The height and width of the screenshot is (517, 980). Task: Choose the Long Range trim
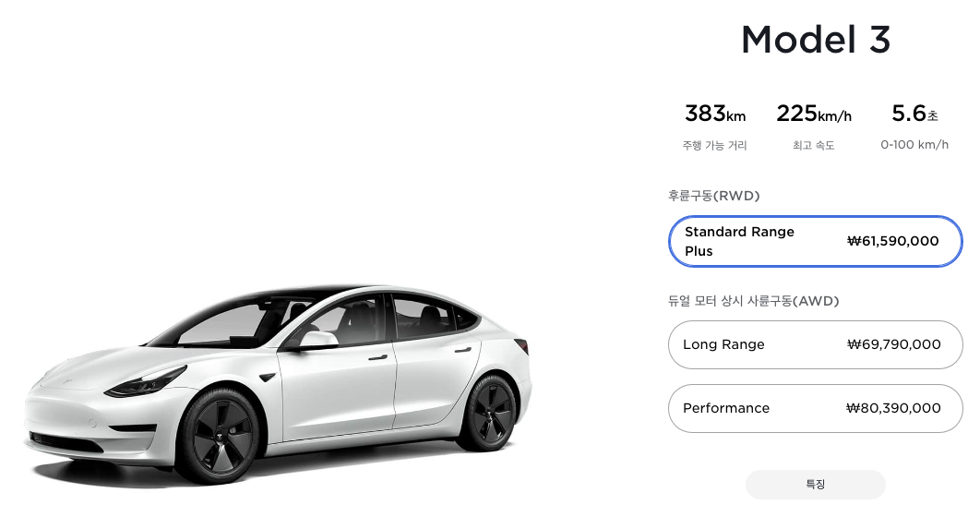pos(815,344)
